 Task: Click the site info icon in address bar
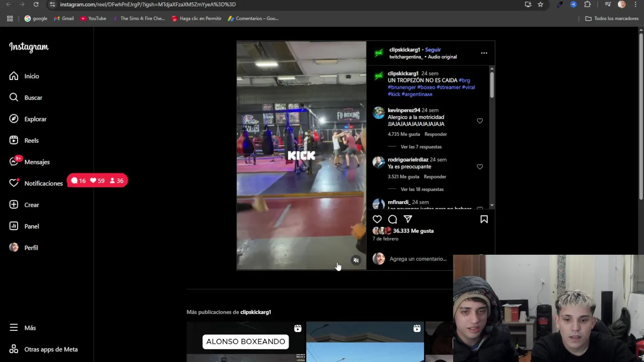pyautogui.click(x=52, y=5)
